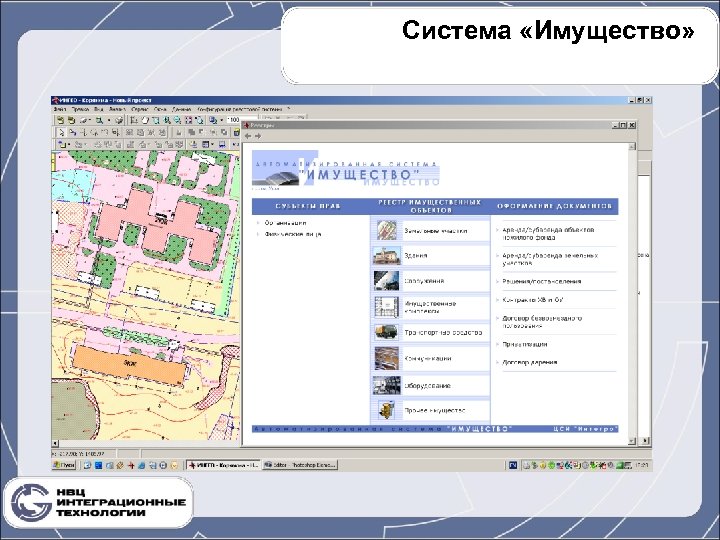Click the ОФОРМЛЕНИЕ ДОКУМЕНТОВ column header
The image size is (720, 540).
[555, 206]
